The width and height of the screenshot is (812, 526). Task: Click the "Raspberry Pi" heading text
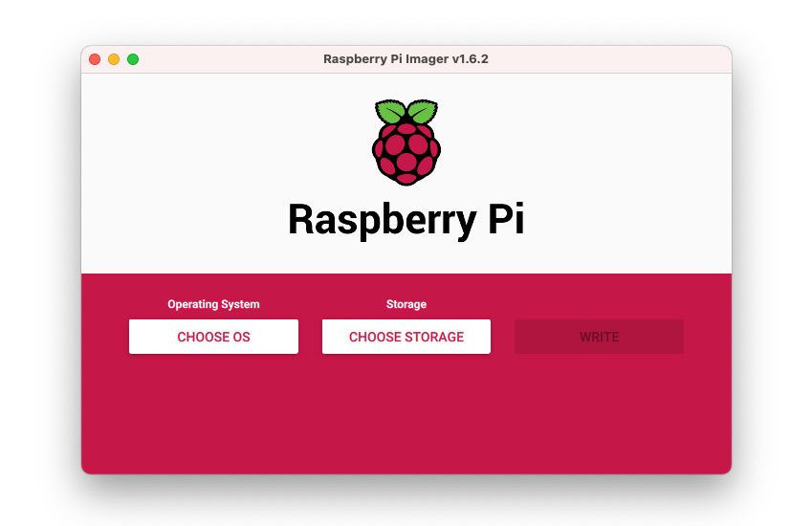coord(406,220)
